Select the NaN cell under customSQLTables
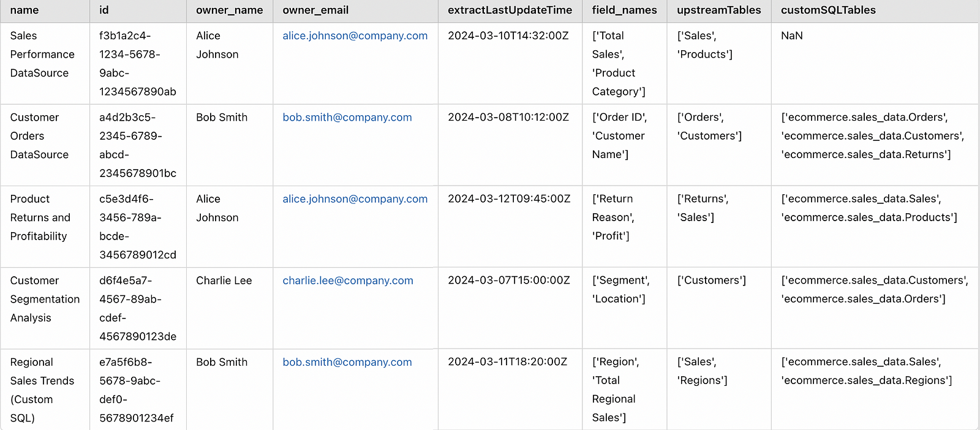The height and width of the screenshot is (430, 980). click(x=791, y=36)
